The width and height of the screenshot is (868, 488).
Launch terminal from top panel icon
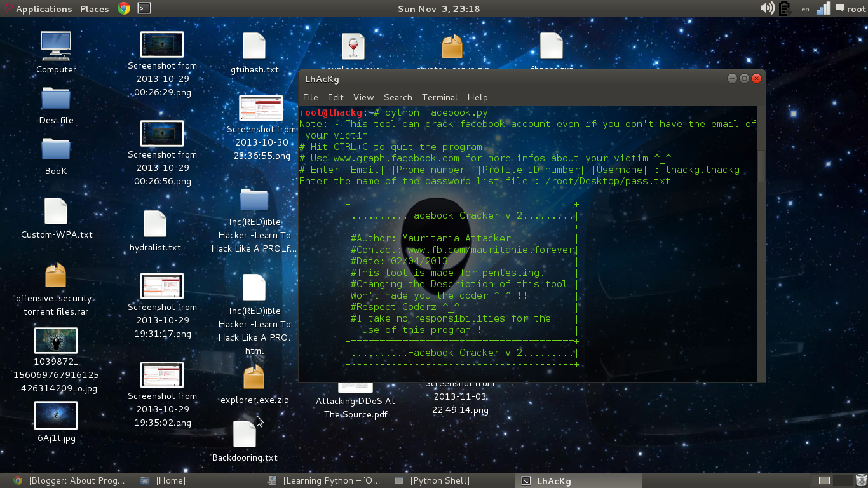pos(144,8)
